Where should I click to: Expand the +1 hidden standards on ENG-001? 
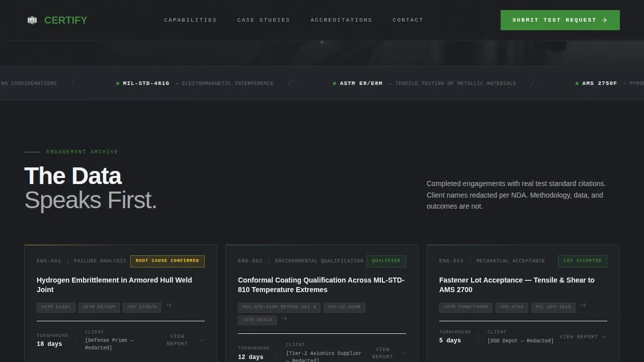[x=169, y=306]
